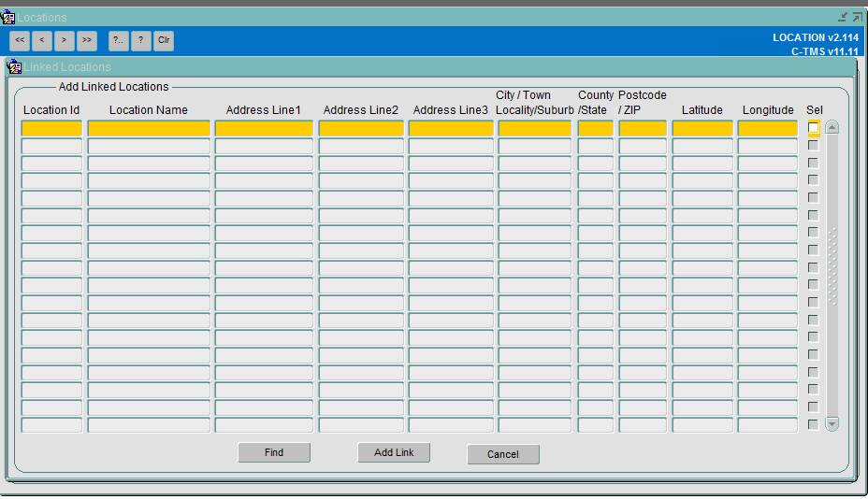Viewport: 868px width, 499px height.
Task: Click the highlighted Address Line3 field
Action: (x=451, y=128)
